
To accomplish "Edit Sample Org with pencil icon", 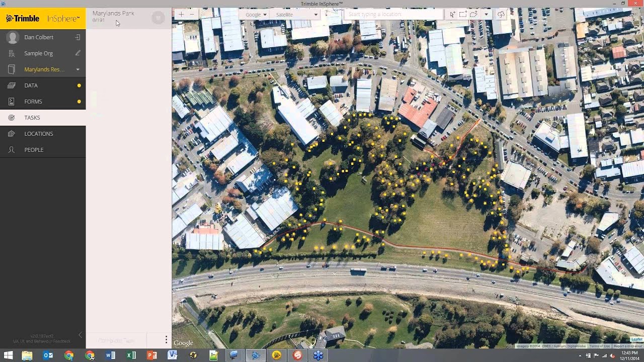I will (77, 53).
